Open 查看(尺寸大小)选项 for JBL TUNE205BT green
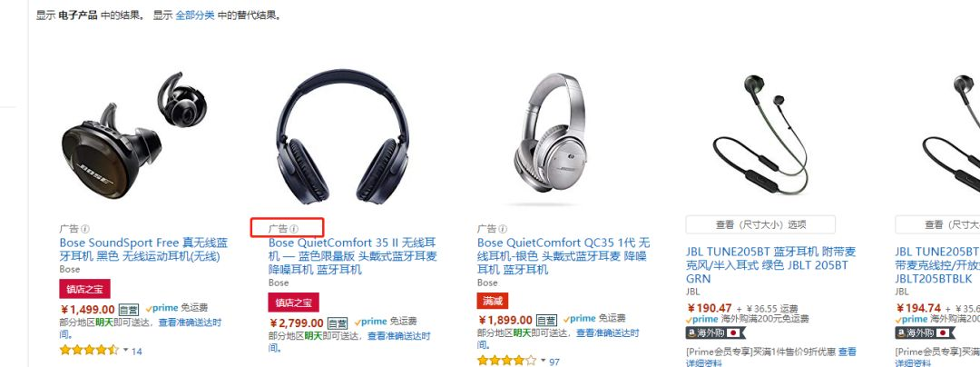Image resolution: width=980 pixels, height=367 pixels. (x=760, y=224)
